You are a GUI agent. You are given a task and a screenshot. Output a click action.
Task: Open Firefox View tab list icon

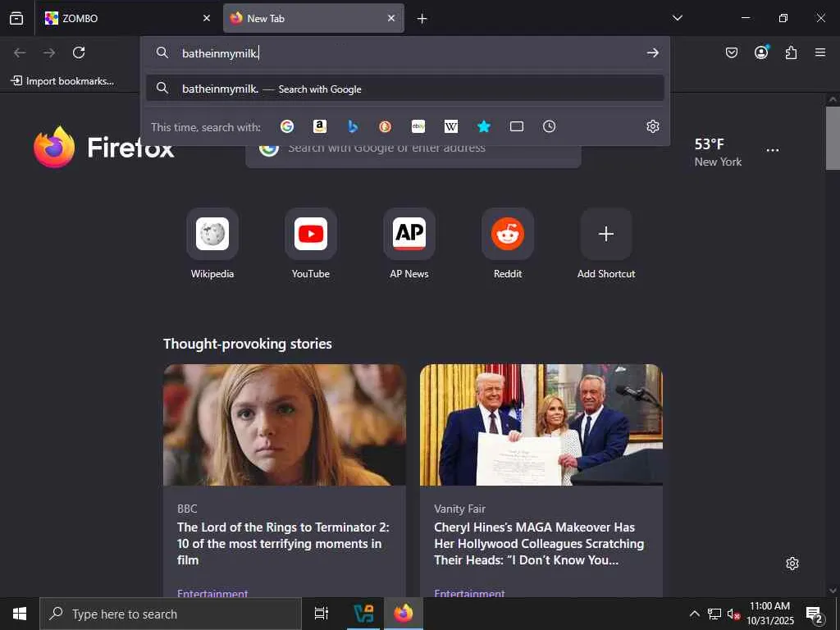16,18
